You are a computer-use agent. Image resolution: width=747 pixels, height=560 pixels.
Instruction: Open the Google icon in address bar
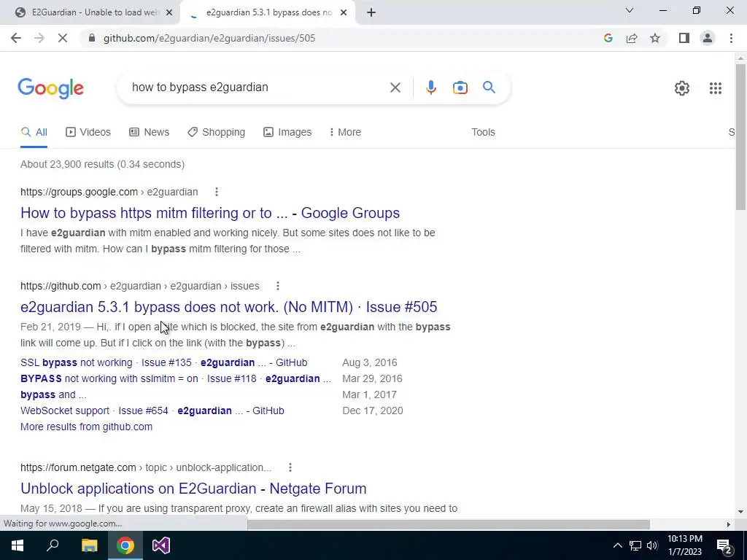tap(608, 38)
